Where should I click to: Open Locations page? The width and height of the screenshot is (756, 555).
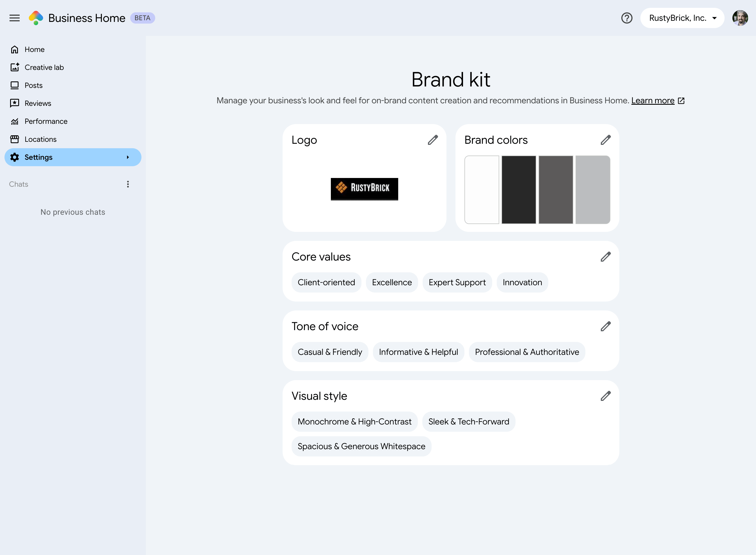click(73, 139)
